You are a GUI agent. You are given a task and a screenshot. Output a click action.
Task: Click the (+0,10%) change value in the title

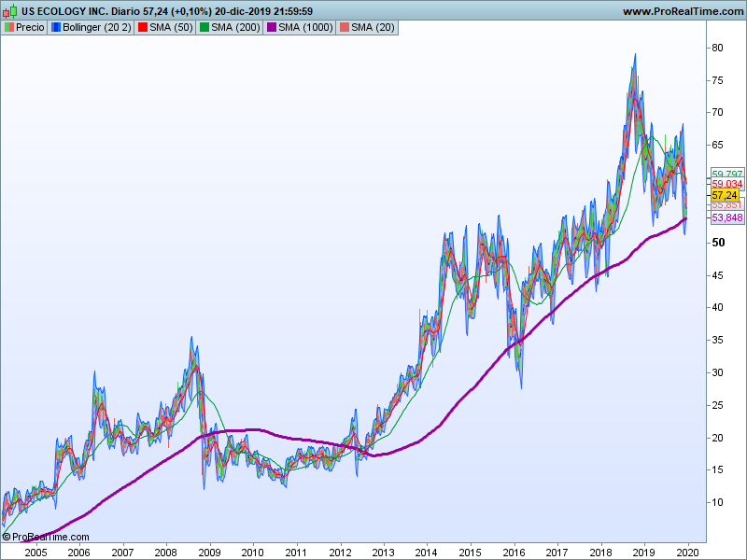pyautogui.click(x=190, y=11)
